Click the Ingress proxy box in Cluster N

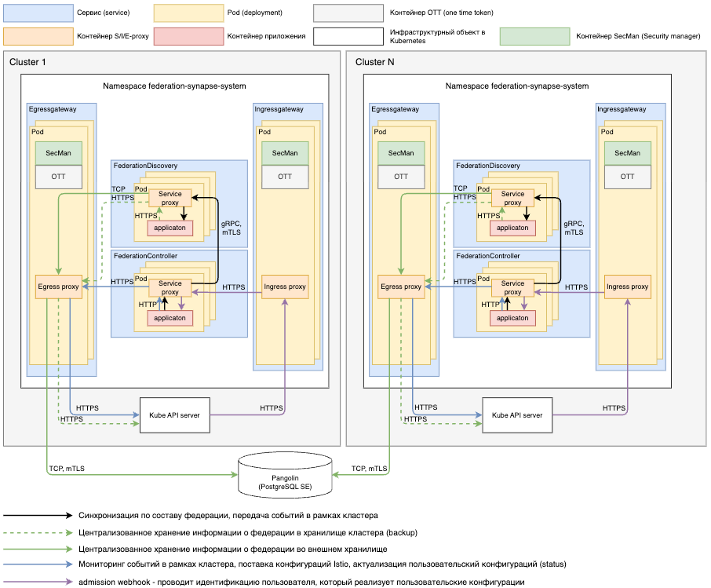[627, 287]
